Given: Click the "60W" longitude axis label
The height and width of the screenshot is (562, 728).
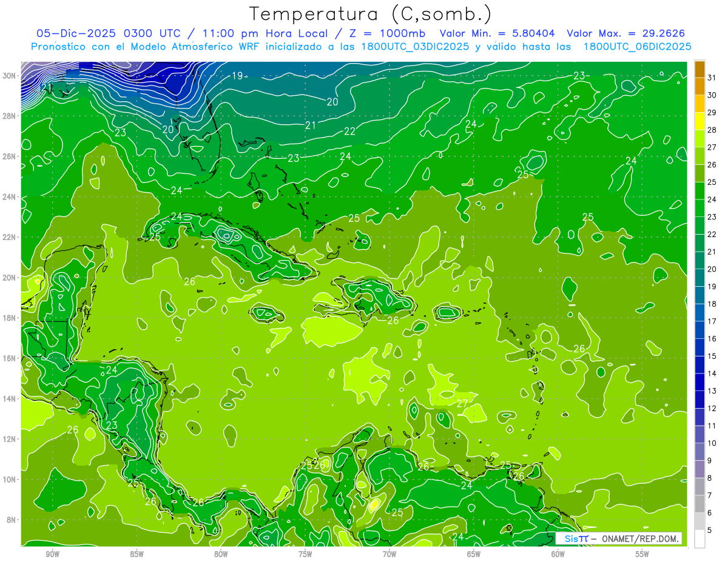Looking at the screenshot, I should (x=558, y=554).
